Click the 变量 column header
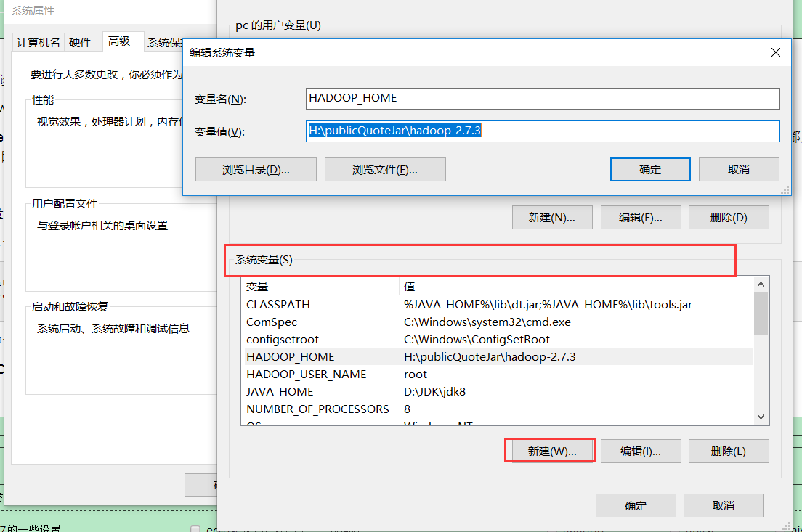This screenshot has width=802, height=532. click(x=321, y=287)
